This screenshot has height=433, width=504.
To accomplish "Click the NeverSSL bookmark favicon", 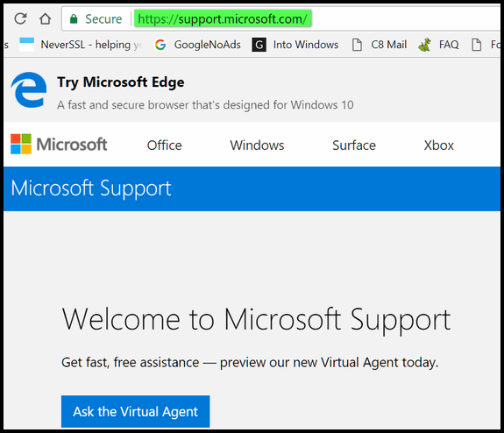I will (x=26, y=45).
